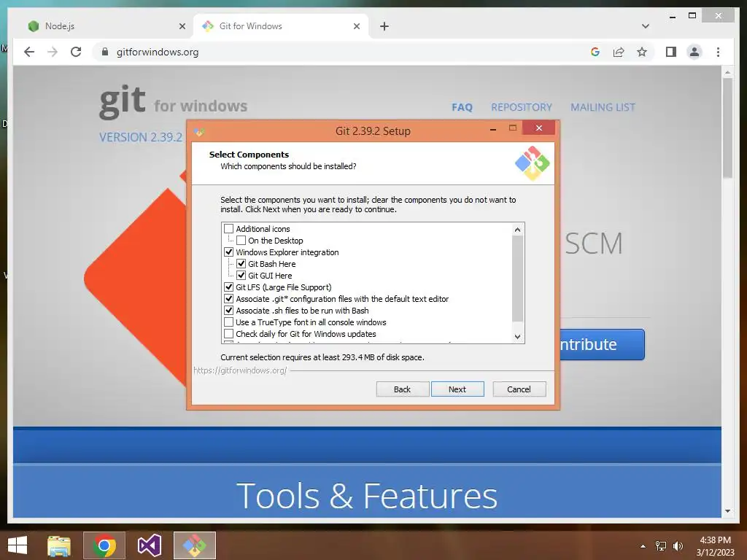
Task: Click the components list scroll up arrow
Action: click(517, 230)
